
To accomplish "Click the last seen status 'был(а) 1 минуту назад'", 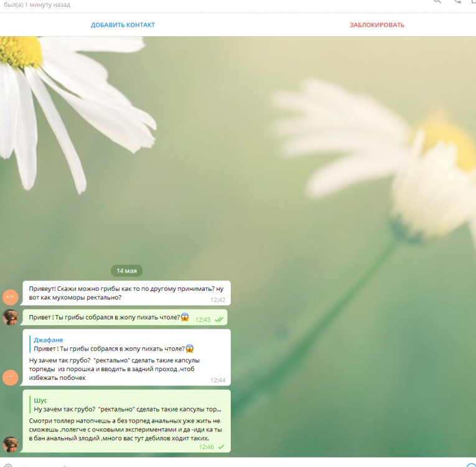I will (37, 4).
